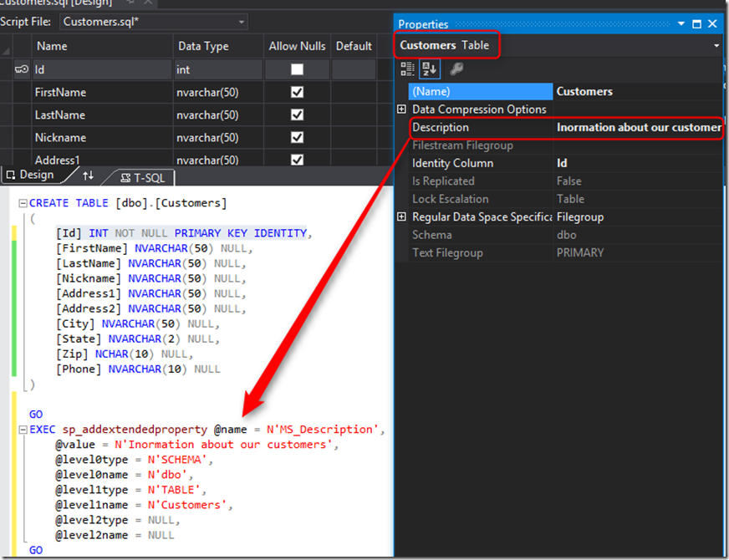Select the Schema property row
Viewport: 729px width, 560px height.
(x=480, y=235)
